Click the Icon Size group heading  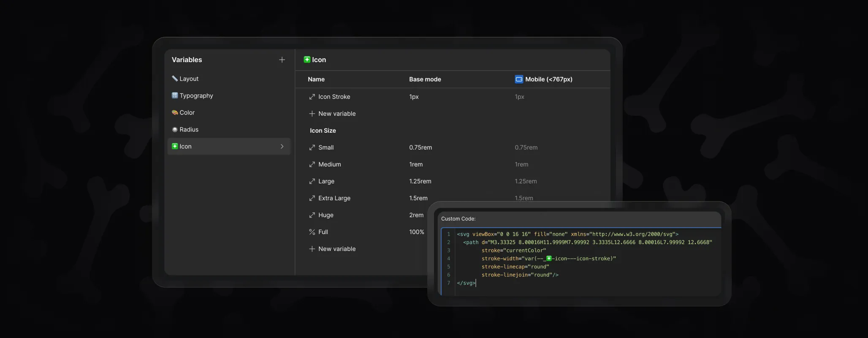pyautogui.click(x=323, y=131)
